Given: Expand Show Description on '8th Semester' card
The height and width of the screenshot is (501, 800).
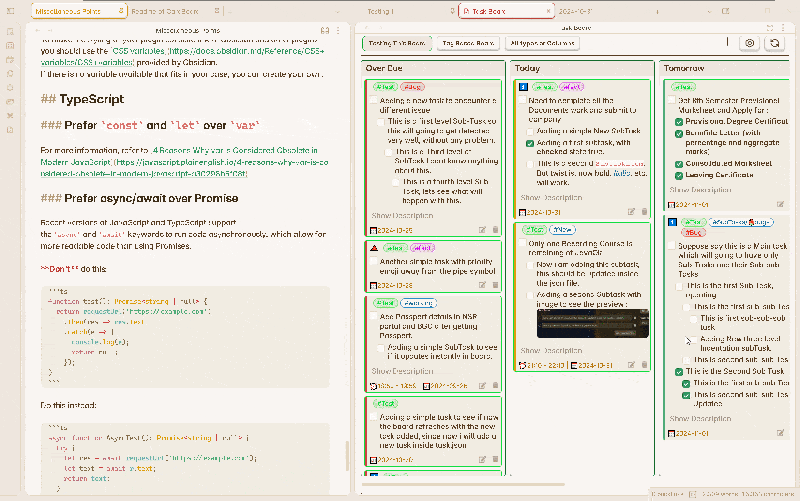Looking at the screenshot, I should click(700, 190).
